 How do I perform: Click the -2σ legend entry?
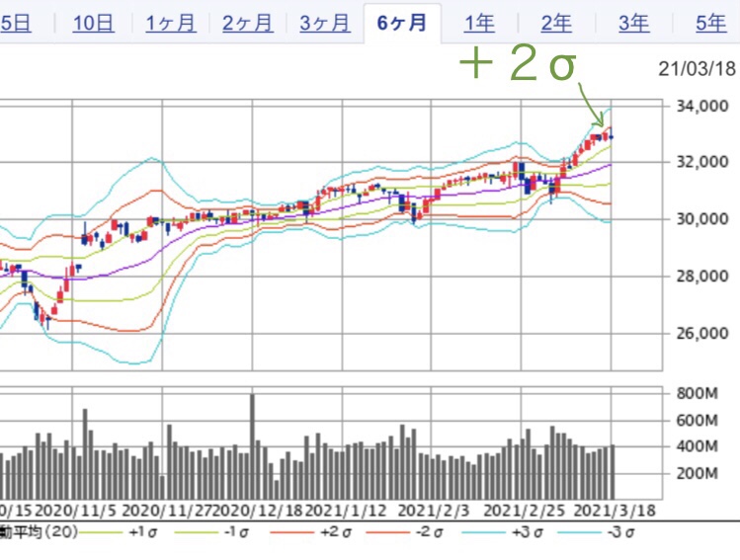pyautogui.click(x=404, y=532)
